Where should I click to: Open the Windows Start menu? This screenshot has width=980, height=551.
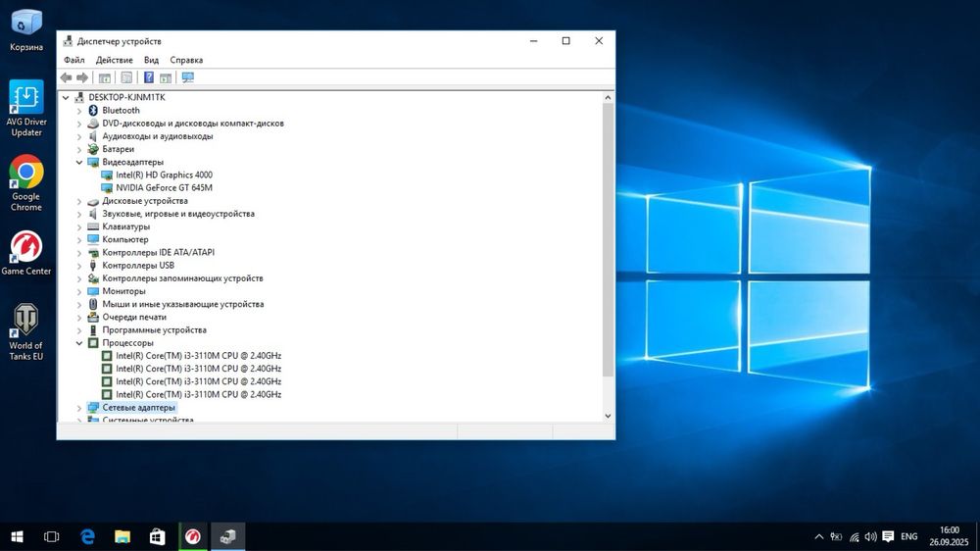tap(17, 536)
